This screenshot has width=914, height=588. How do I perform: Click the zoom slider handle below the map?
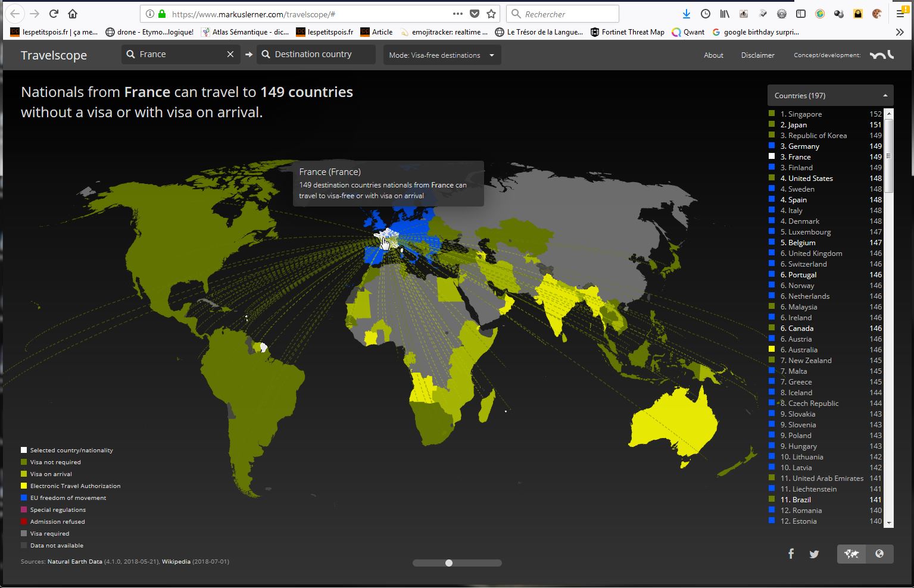point(449,563)
